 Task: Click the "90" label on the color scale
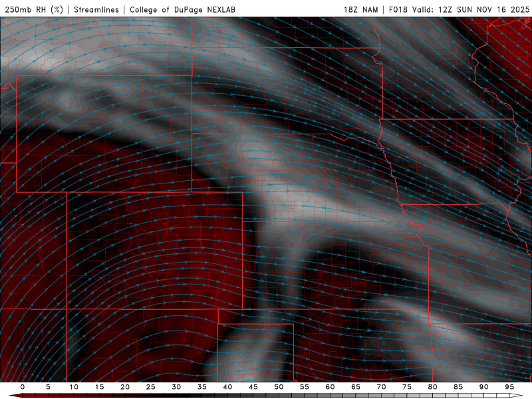pos(484,387)
